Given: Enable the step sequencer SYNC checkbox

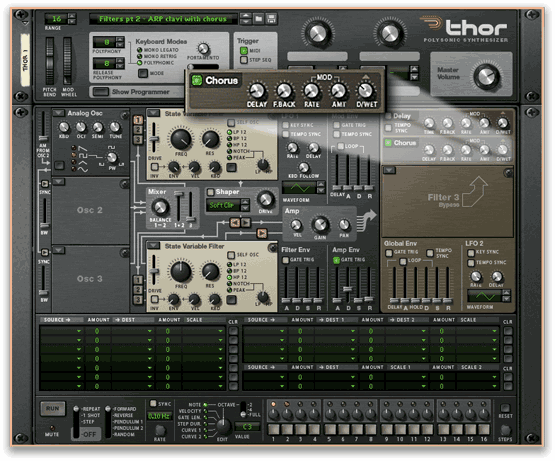Looking at the screenshot, I should [x=153, y=403].
